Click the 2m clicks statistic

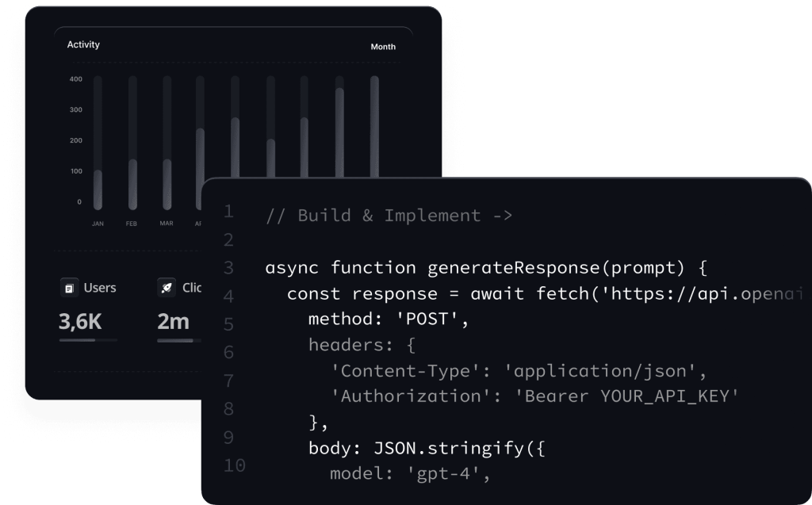coord(173,321)
